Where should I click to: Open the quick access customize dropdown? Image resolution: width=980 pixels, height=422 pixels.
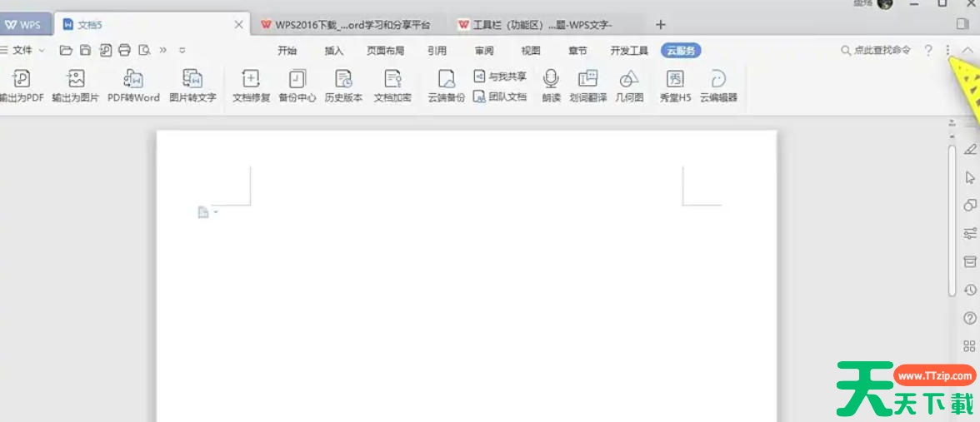point(182,51)
